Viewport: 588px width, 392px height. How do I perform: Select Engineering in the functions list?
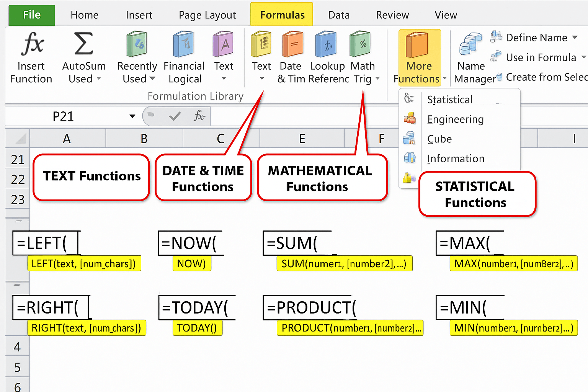click(455, 119)
